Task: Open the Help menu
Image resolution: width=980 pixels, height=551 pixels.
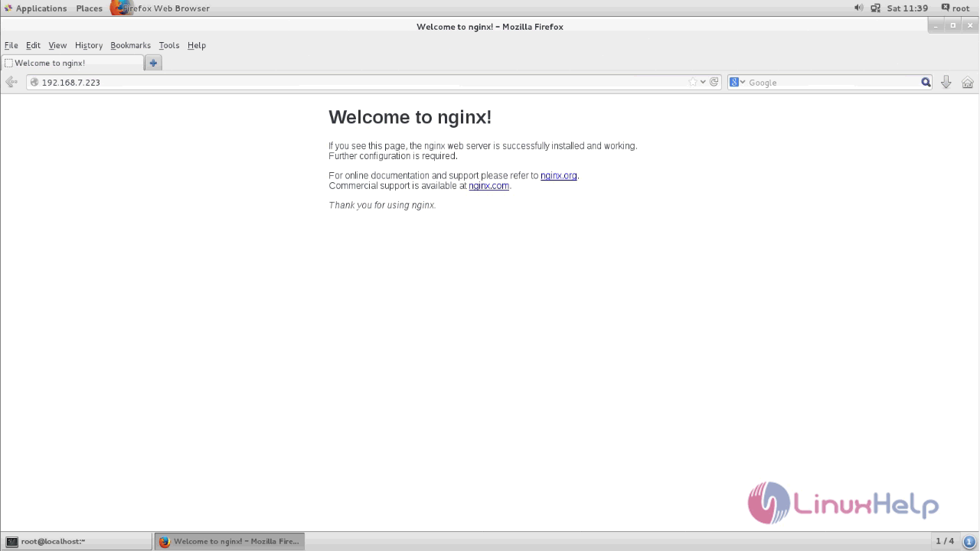Action: [197, 45]
